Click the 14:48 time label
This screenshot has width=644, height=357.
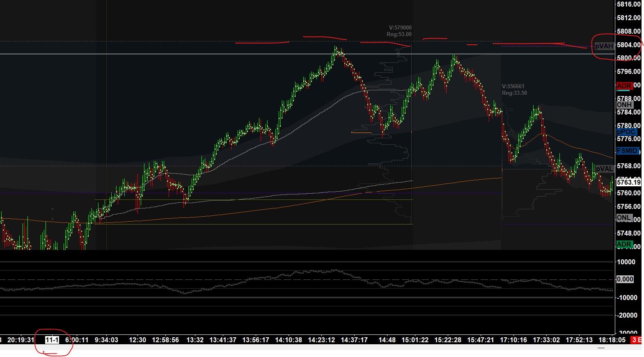coord(387,340)
